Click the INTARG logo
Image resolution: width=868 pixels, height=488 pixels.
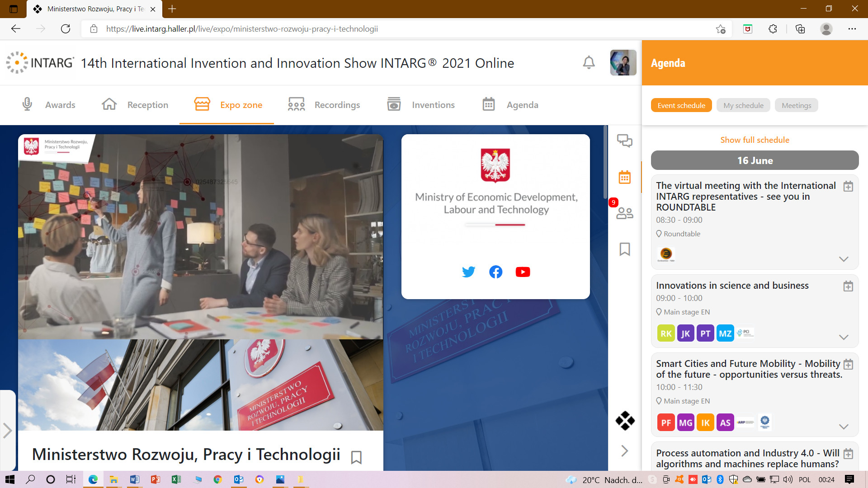click(40, 62)
